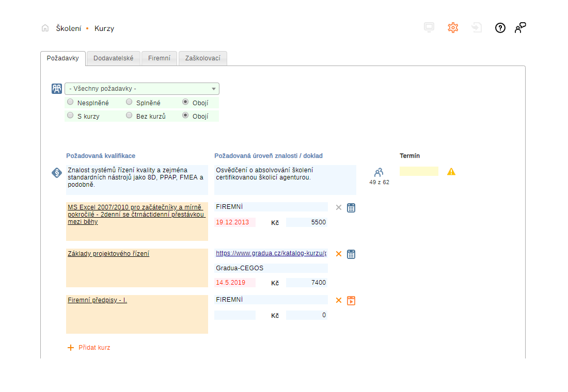Switch to the Dodavatelské tab

tap(113, 58)
